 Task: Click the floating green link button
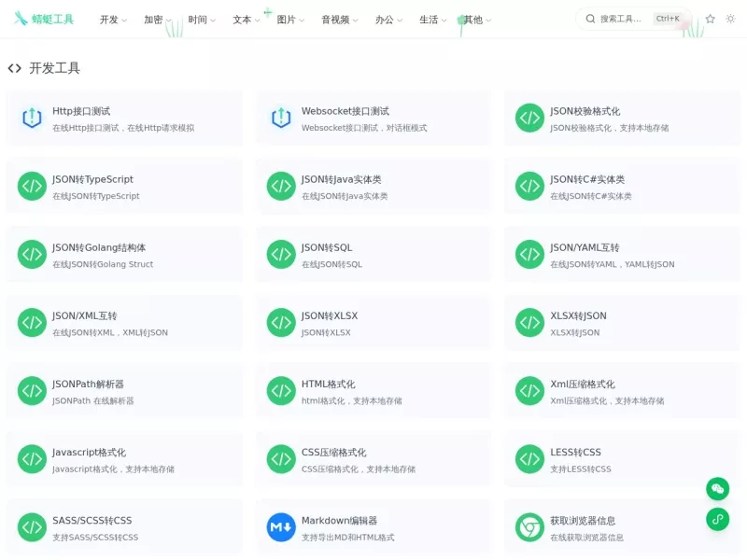click(x=717, y=519)
